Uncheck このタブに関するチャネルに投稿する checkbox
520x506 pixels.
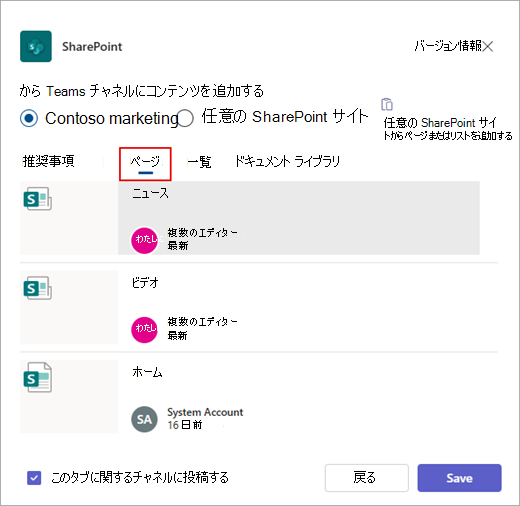coord(34,478)
